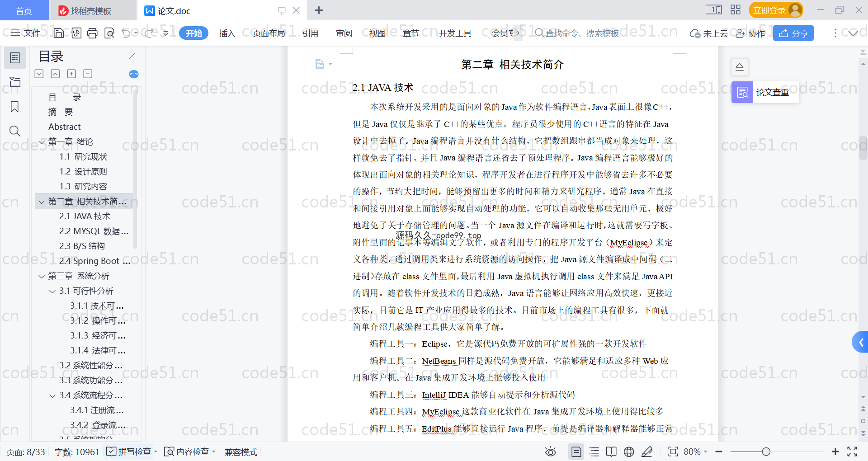Open the chapter navigation sidebar icon
The height and width of the screenshot is (461, 868).
15,82
